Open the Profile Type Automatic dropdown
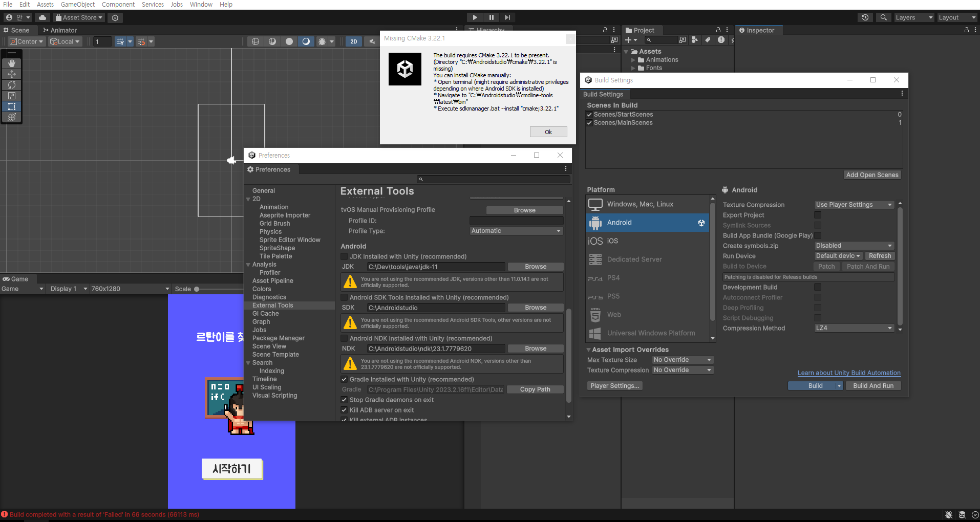 point(516,231)
